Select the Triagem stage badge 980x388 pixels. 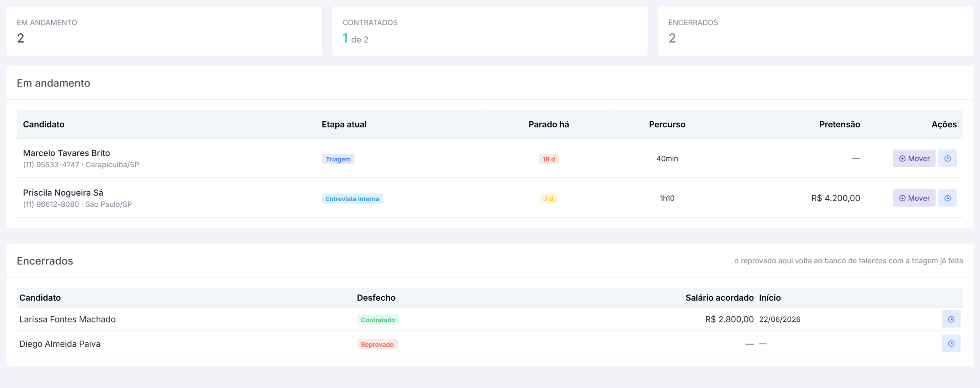click(x=338, y=159)
